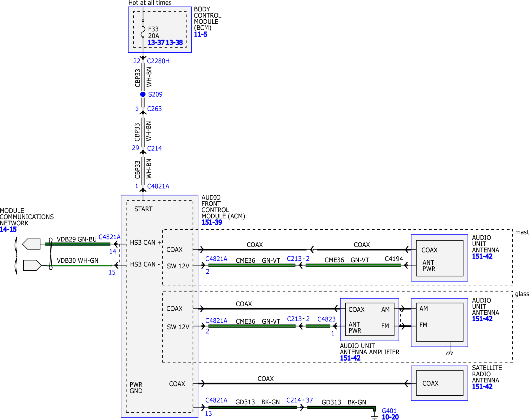Select the 'HS3 CAN +' pin label
529x420 pixels.
point(146,243)
